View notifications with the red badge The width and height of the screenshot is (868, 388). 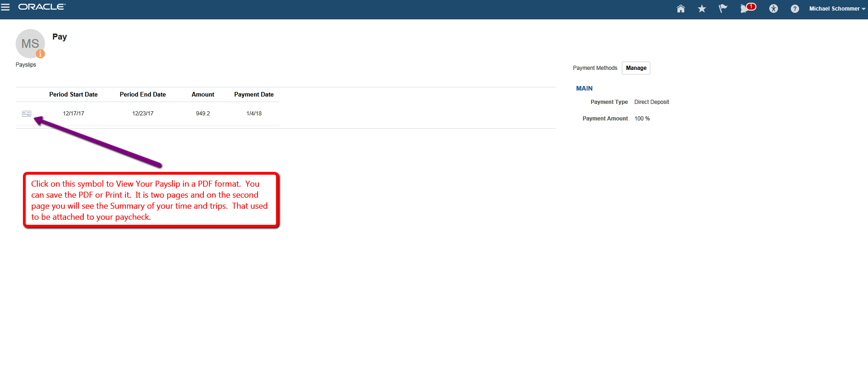[x=747, y=8]
